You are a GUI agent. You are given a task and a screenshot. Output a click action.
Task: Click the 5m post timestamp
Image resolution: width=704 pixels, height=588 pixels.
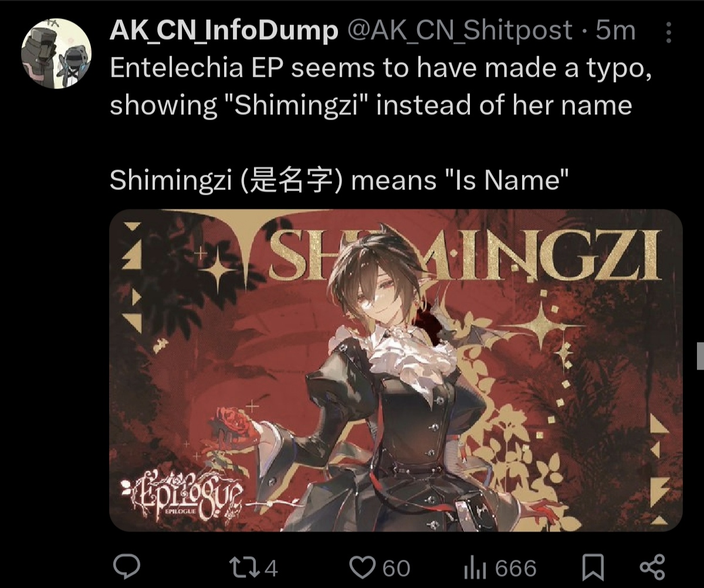[x=616, y=31]
